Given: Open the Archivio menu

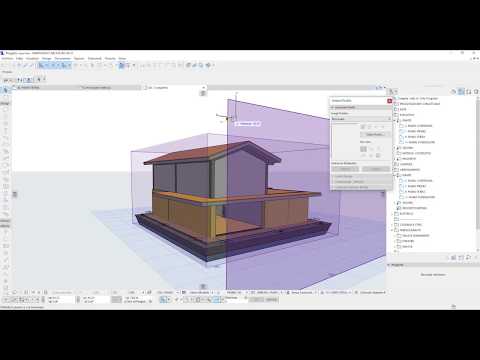Looking at the screenshot, I should (7, 58).
